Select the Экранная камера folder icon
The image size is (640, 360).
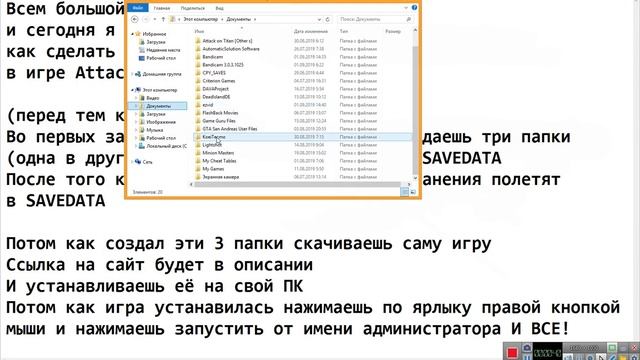coord(198,177)
